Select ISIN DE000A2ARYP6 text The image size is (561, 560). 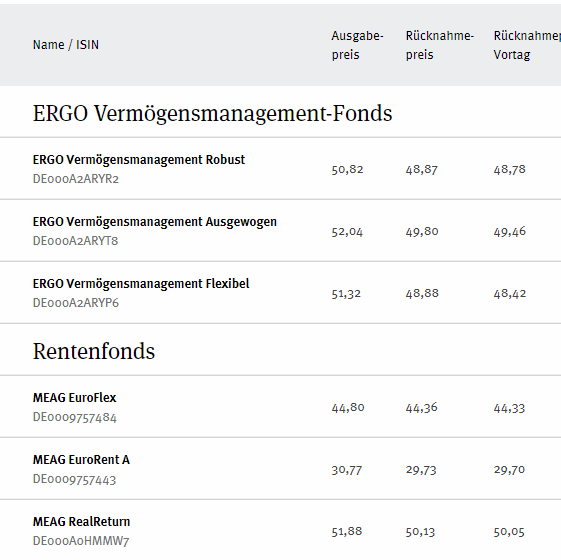(75, 303)
